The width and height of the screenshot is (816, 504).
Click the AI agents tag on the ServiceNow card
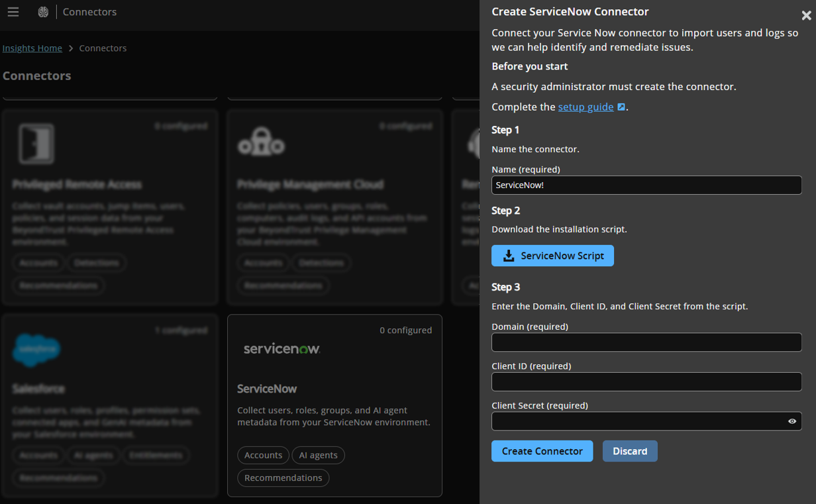[x=318, y=455]
